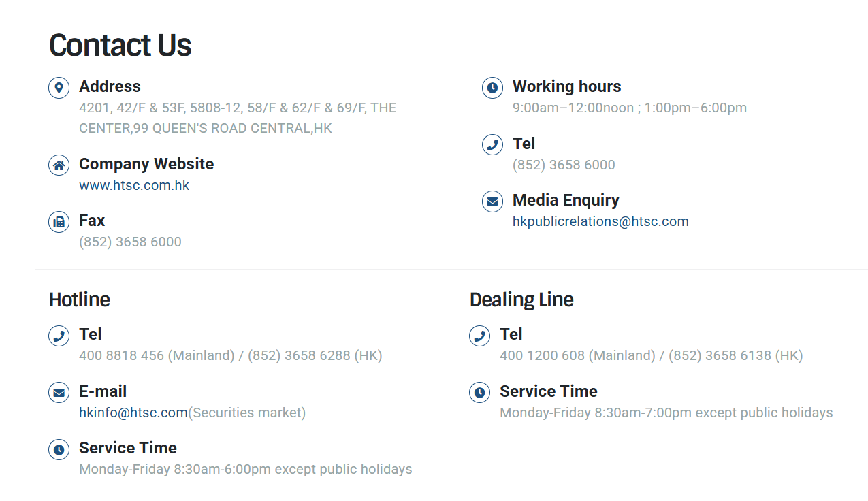The image size is (868, 501).
Task: Click the clock icon next to Working hours
Action: tap(493, 88)
